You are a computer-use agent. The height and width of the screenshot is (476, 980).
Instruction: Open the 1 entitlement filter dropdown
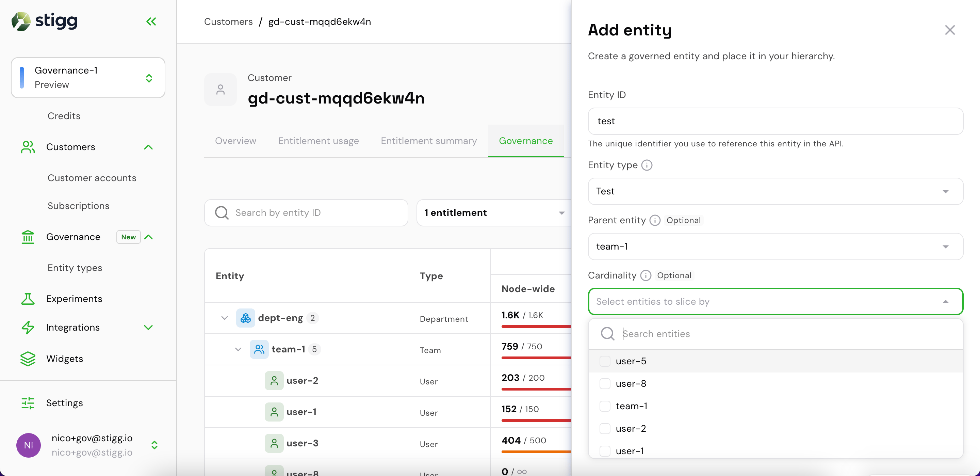coord(494,212)
